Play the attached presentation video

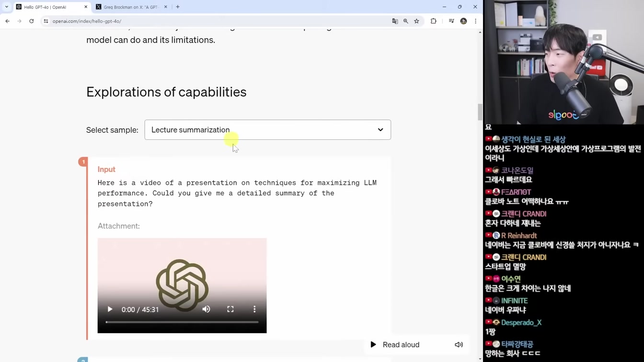pos(110,309)
